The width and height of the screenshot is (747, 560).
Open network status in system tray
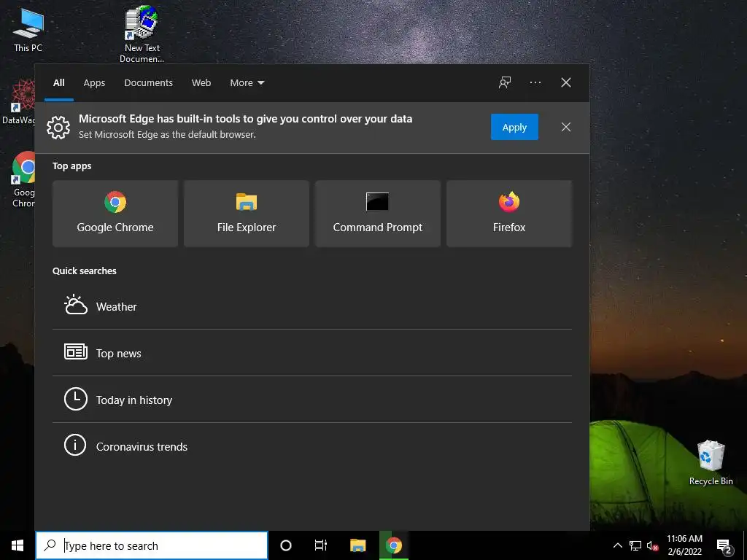635,545
